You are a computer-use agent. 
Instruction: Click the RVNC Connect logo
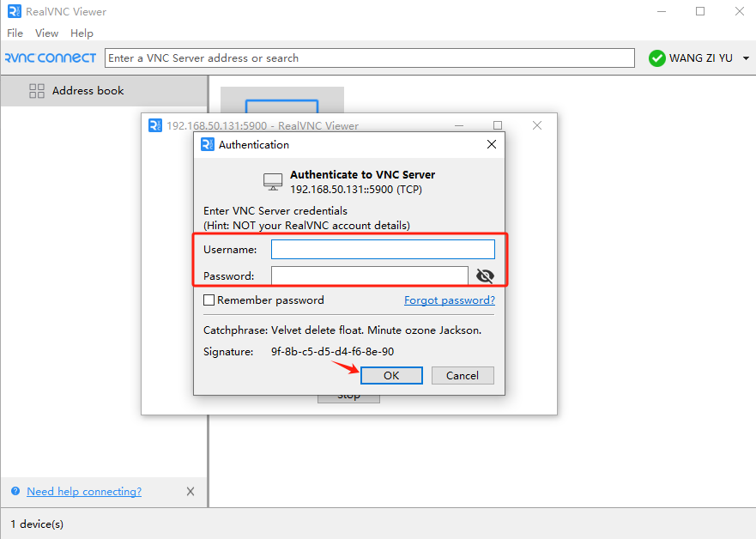(x=50, y=58)
